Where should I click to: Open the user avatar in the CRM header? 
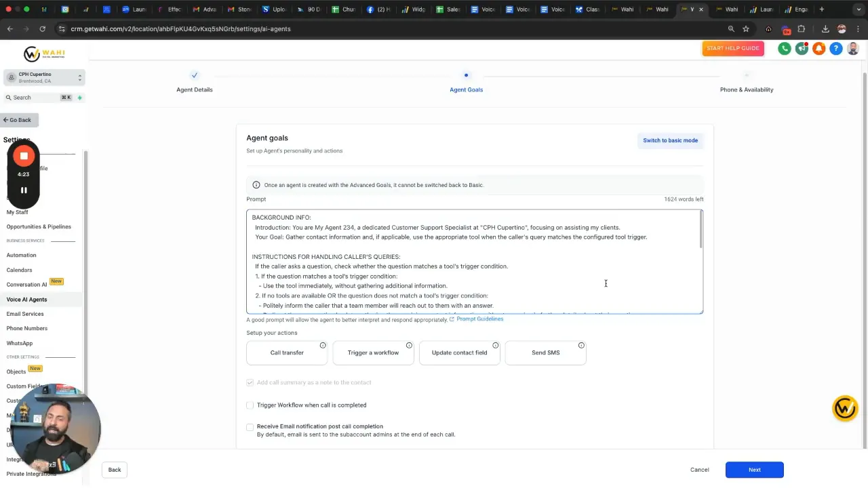tap(853, 49)
